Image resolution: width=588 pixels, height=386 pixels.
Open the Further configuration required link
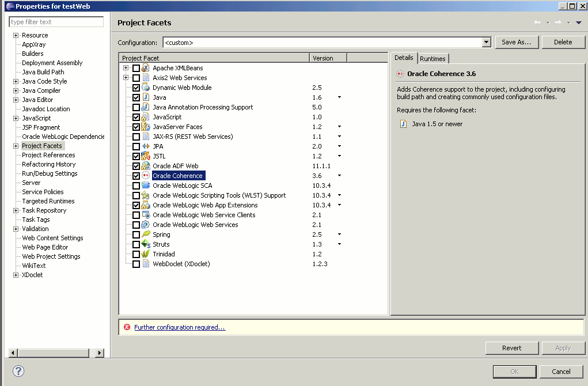(180, 327)
